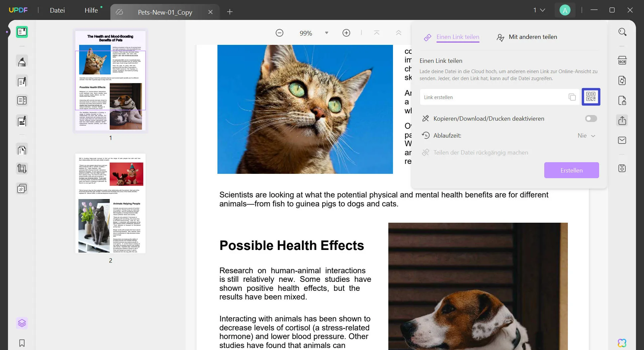Screen dimensions: 644x350
Task: Open the UPDF AI assistant
Action: tap(622, 343)
